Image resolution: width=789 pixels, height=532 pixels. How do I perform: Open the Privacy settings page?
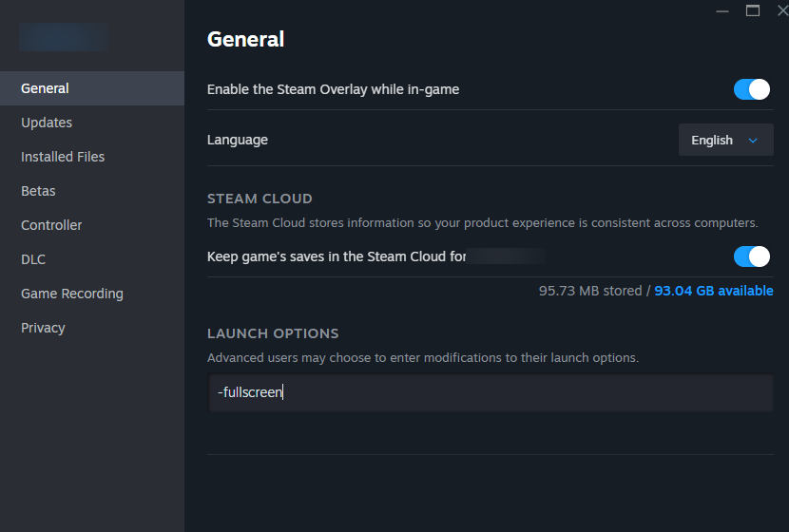click(43, 328)
